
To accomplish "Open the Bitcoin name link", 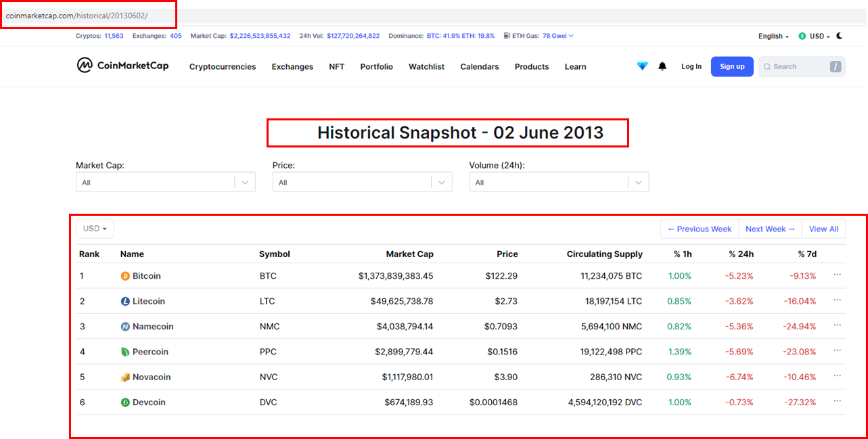I will coord(147,276).
